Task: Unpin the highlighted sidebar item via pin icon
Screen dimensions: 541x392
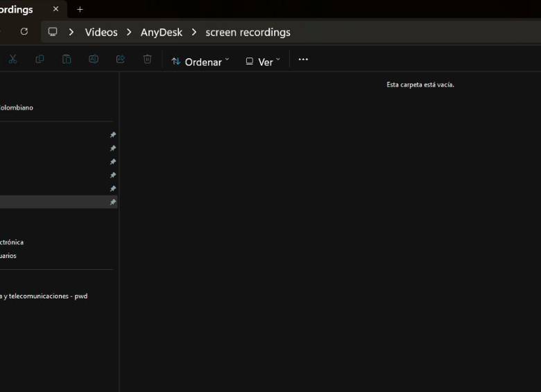Action: (113, 202)
